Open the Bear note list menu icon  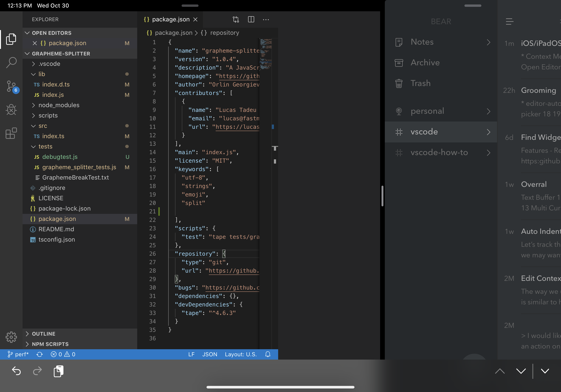(510, 22)
